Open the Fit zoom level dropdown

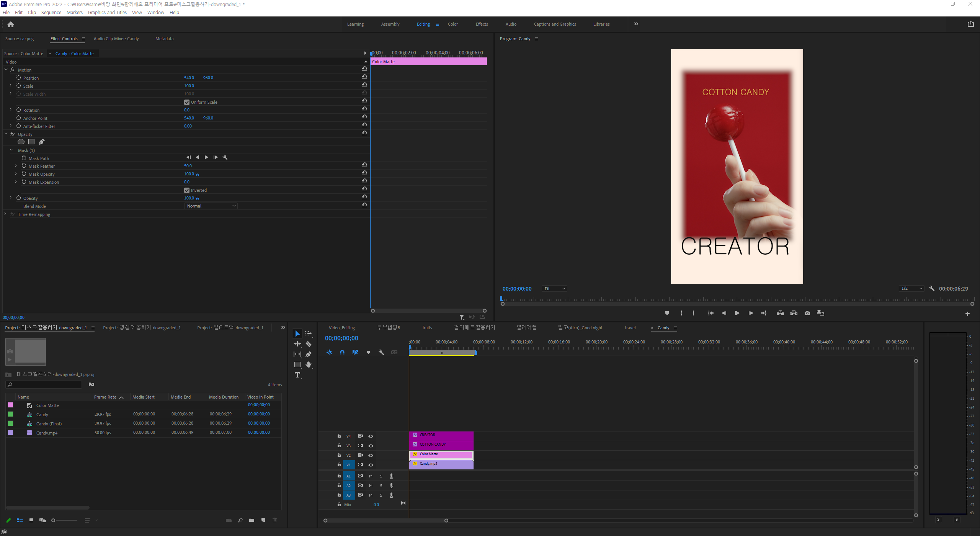554,289
